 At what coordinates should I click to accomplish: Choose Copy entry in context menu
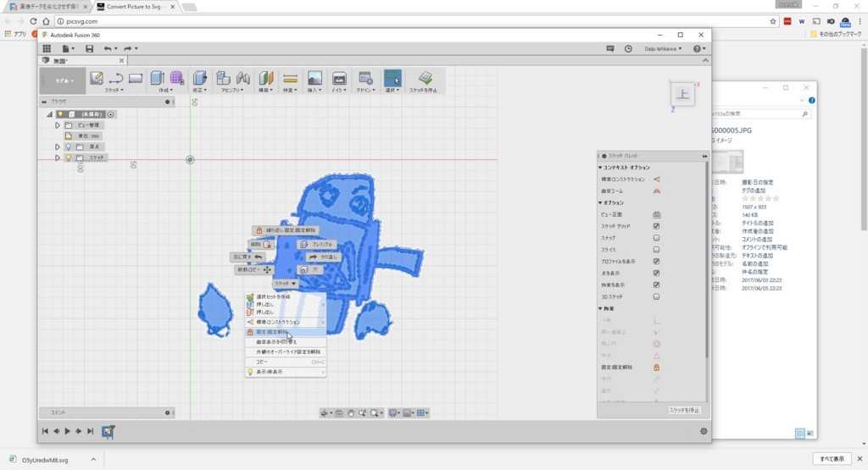286,362
